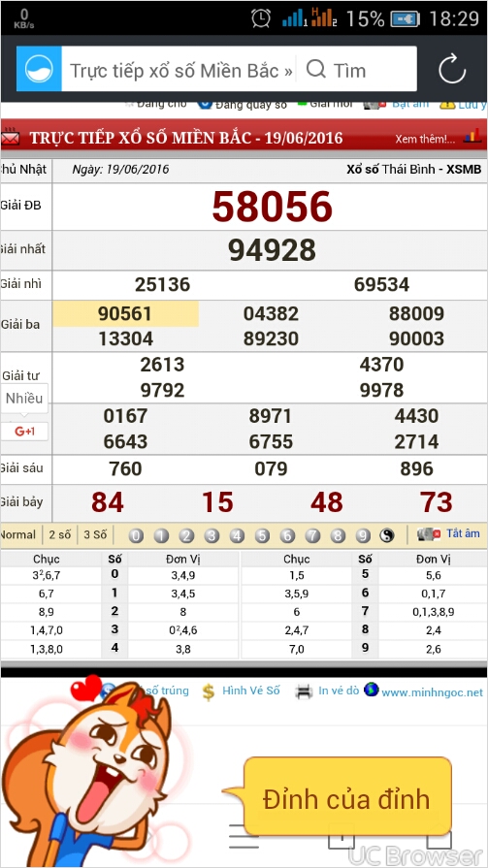Tap the gold dollar sign icon
488x868 pixels.
click(x=209, y=691)
